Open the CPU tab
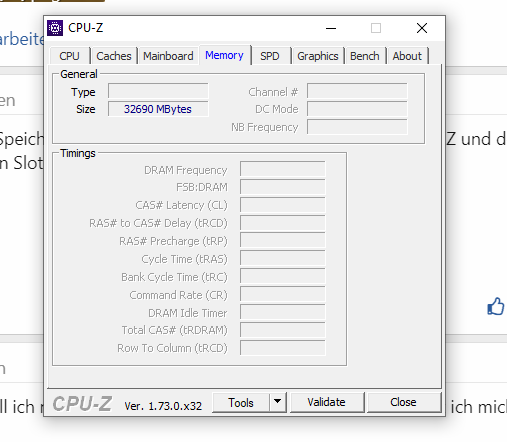 coord(70,56)
